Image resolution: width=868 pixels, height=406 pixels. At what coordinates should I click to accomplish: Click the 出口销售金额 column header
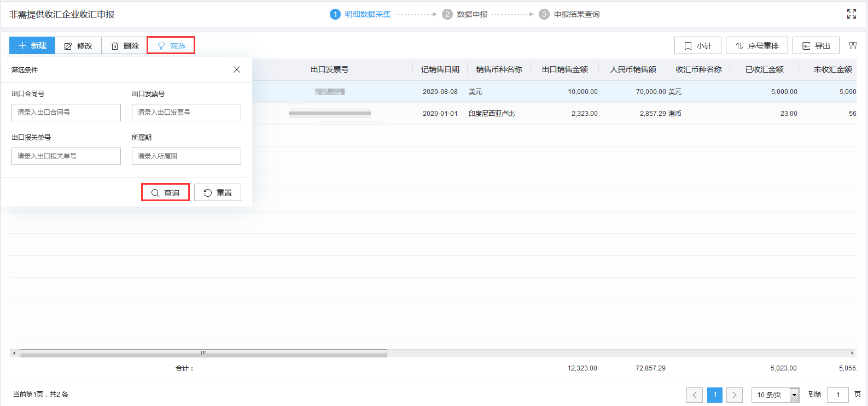[564, 69]
